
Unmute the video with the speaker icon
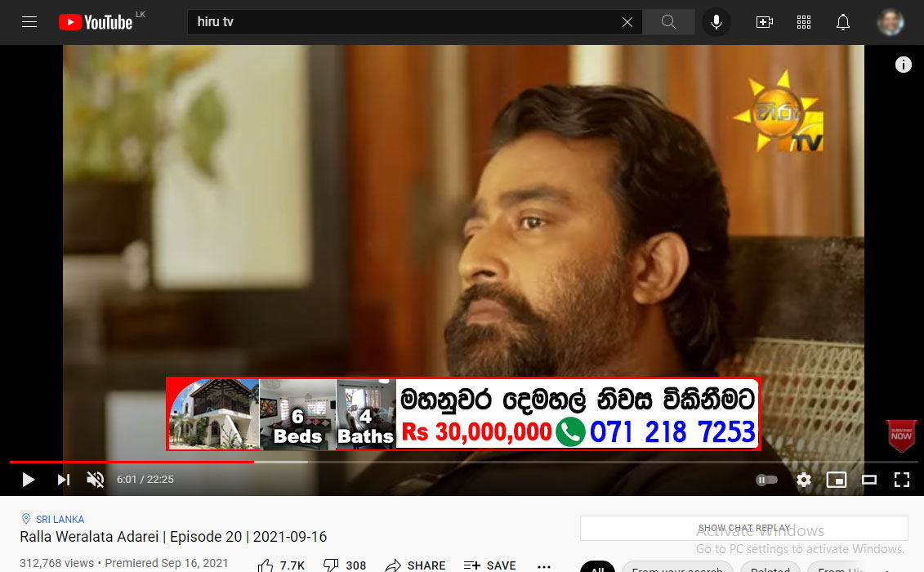(x=95, y=480)
